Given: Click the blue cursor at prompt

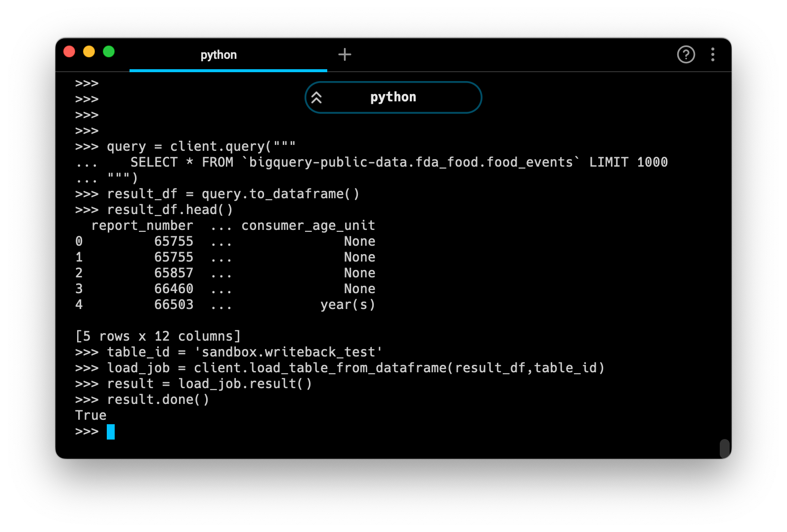Looking at the screenshot, I should [111, 432].
